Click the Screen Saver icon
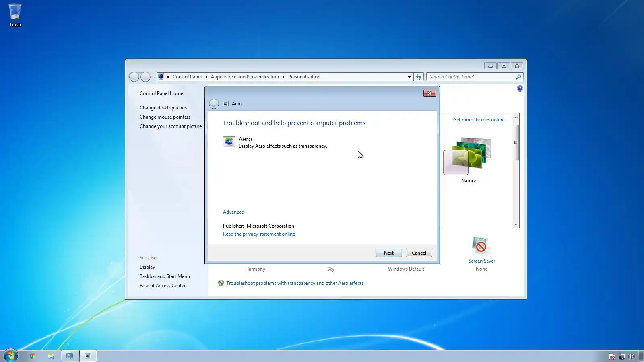This screenshot has height=362, width=644. [x=481, y=246]
